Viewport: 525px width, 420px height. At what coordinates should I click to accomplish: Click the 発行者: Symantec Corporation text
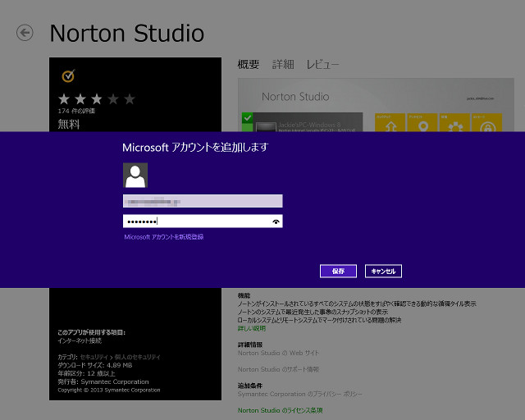pyautogui.click(x=103, y=381)
